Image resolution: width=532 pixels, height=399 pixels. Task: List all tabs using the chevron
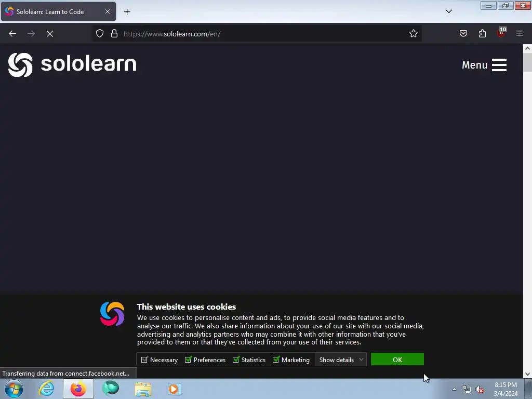point(448,11)
